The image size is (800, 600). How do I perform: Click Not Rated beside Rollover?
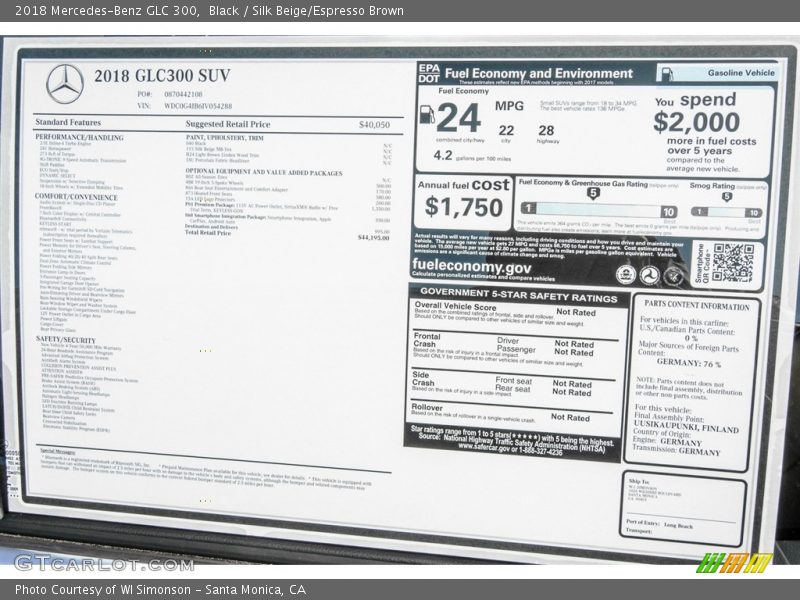[x=570, y=417]
